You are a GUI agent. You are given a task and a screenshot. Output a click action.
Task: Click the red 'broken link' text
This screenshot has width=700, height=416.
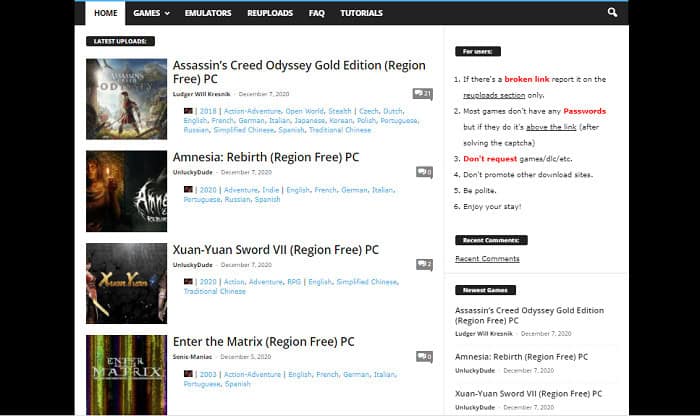(527, 79)
